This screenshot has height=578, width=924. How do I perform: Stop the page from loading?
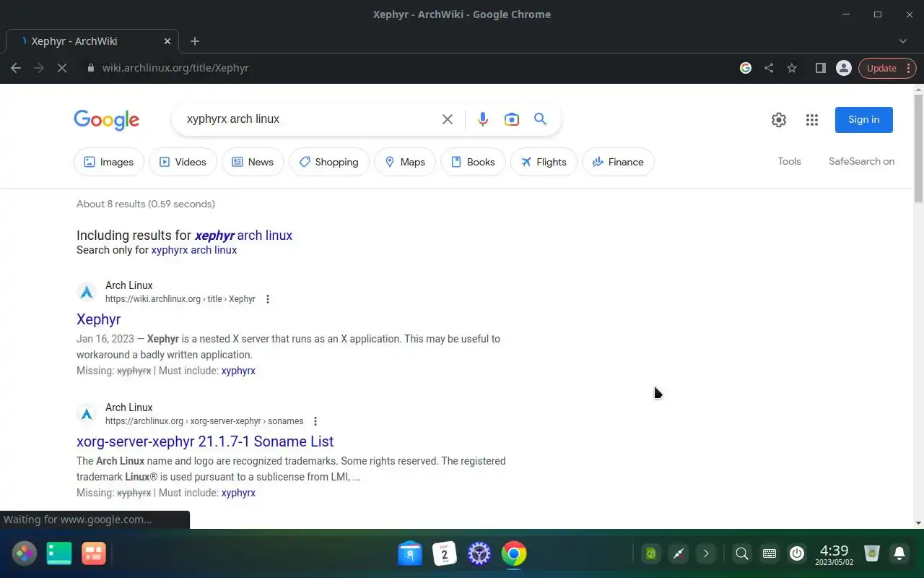click(x=61, y=68)
